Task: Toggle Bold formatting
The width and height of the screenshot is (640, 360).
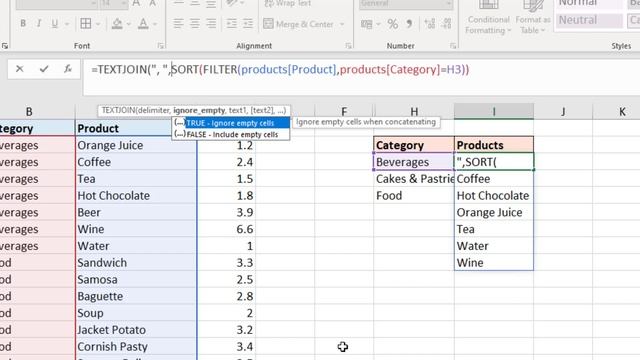Action: click(23, 24)
